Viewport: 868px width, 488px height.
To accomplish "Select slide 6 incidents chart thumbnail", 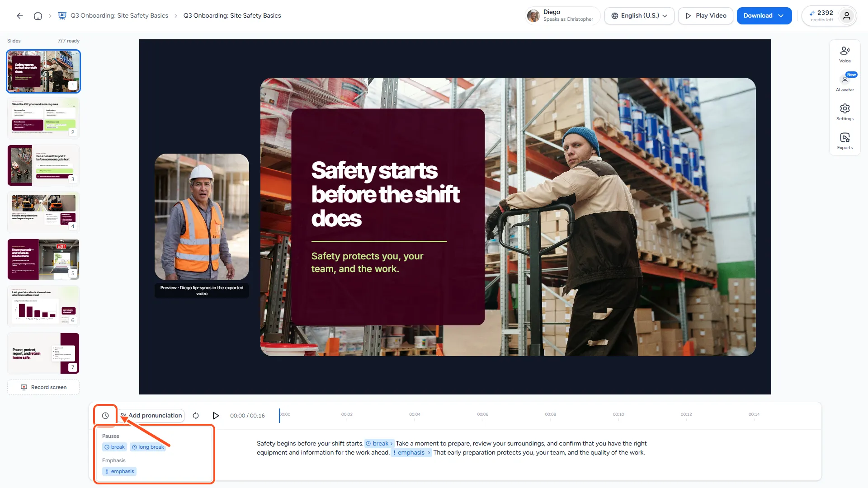I will [x=43, y=306].
